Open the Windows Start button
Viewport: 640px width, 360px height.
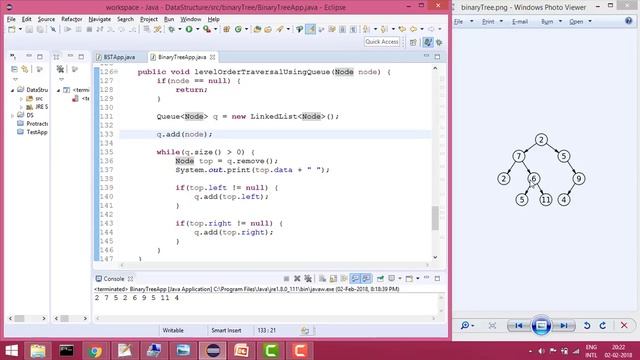[11, 351]
